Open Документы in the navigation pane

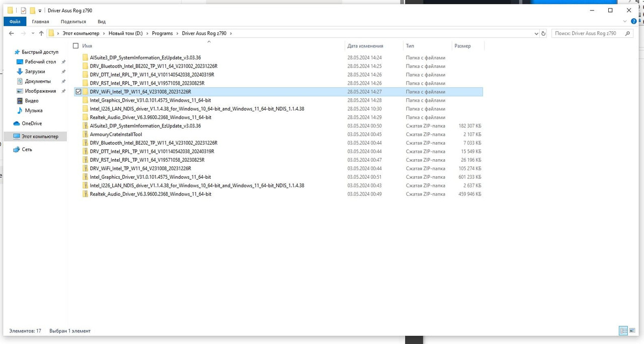tap(33, 81)
